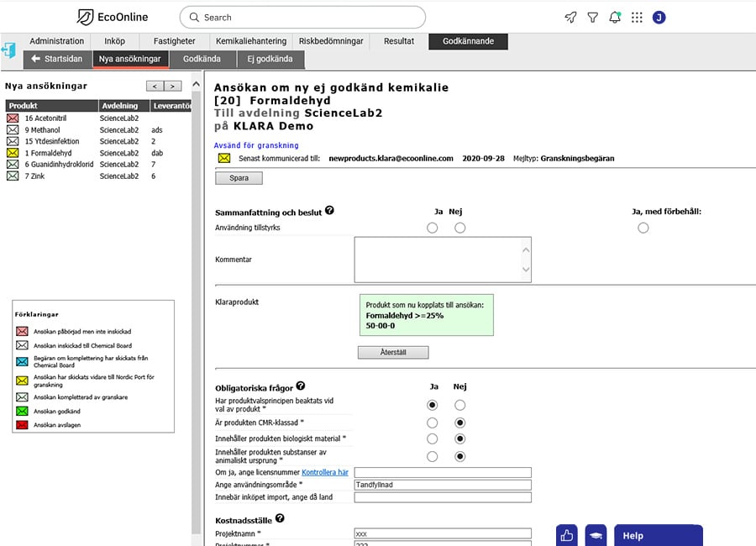Click the EcoOnline logo icon
The width and height of the screenshot is (756, 546).
pos(86,18)
